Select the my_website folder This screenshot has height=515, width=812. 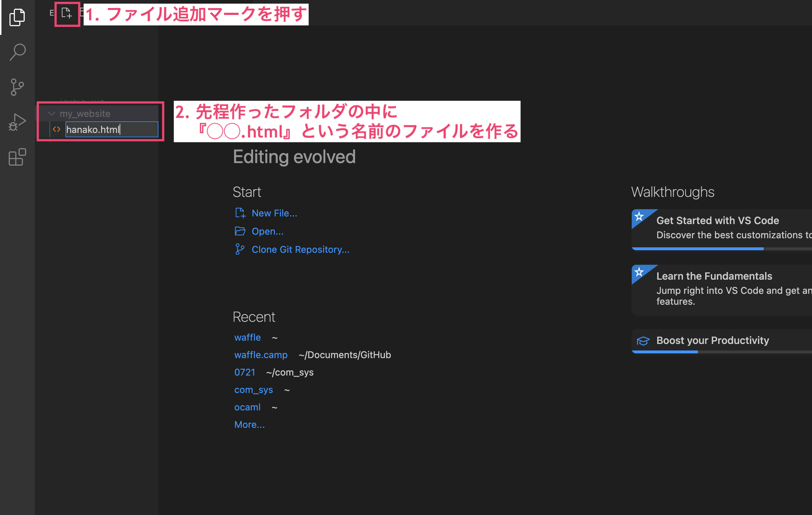click(x=85, y=114)
